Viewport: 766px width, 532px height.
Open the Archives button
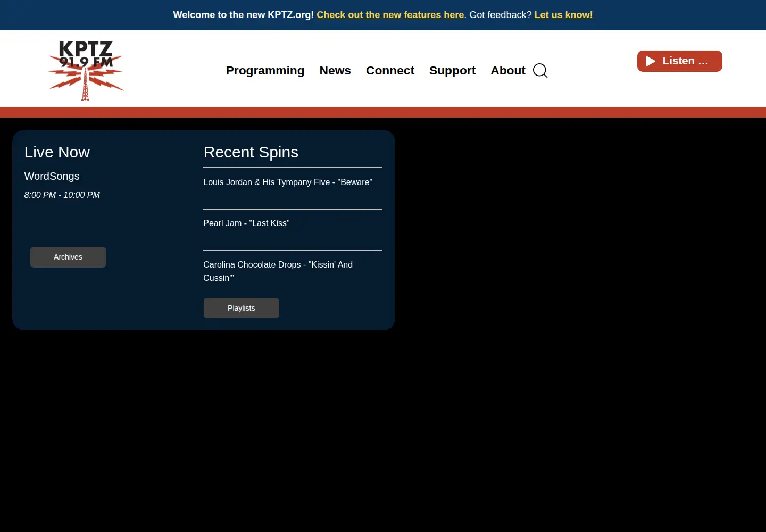pos(68,257)
